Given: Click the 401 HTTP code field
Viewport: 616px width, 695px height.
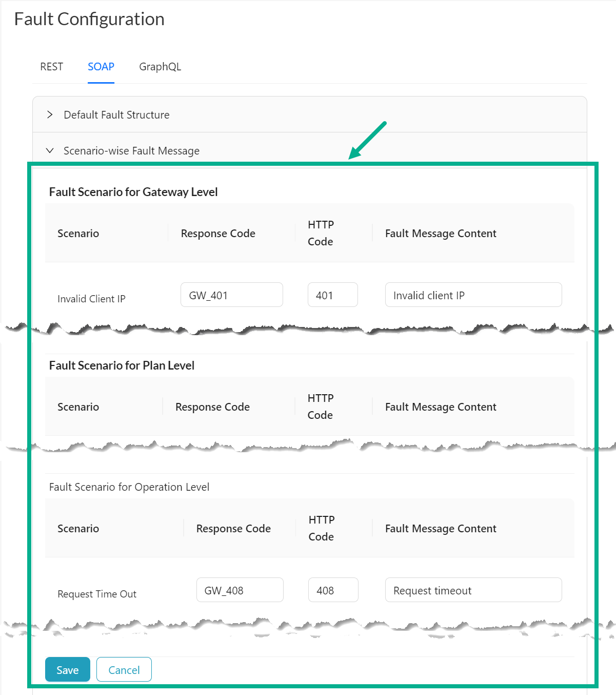Looking at the screenshot, I should click(332, 295).
